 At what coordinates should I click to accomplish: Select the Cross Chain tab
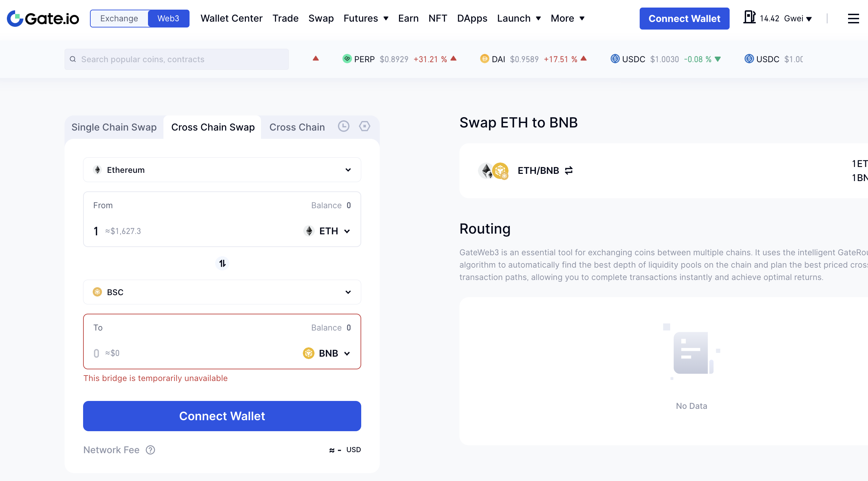pos(297,127)
